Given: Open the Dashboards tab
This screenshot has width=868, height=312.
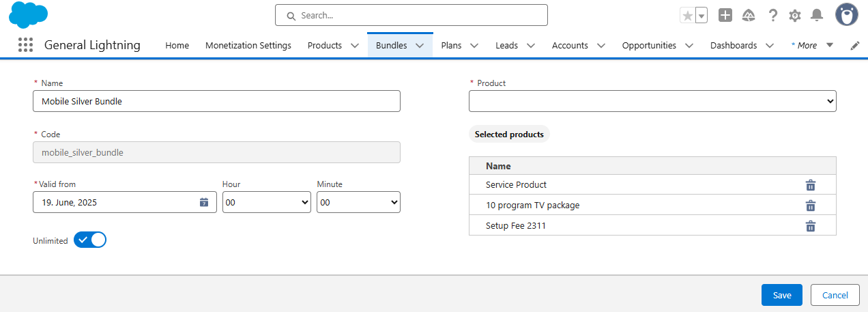Looking at the screenshot, I should point(734,46).
